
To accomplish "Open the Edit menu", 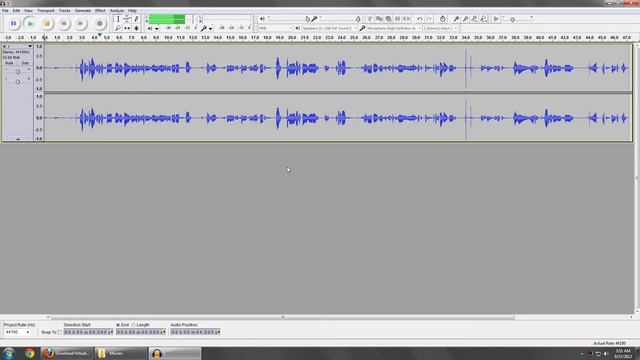I will 16,11.
